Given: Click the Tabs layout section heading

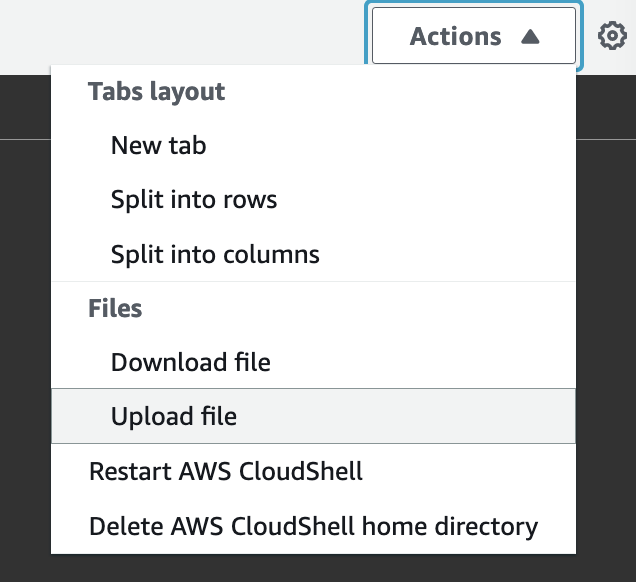Looking at the screenshot, I should tap(156, 92).
